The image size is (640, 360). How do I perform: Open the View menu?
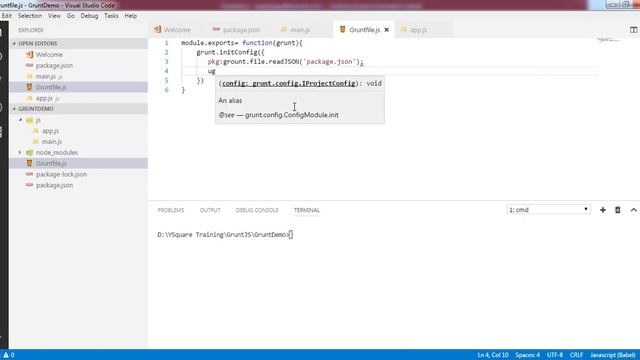(x=54, y=16)
